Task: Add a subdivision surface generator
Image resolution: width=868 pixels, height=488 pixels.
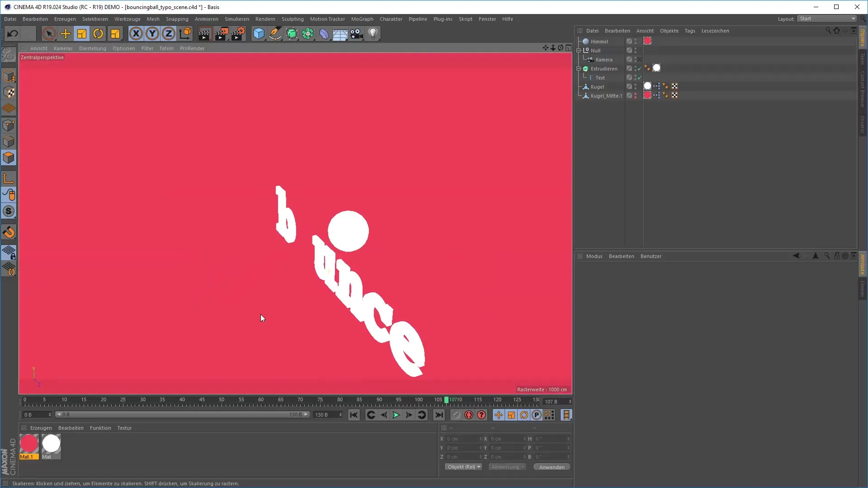Action: click(292, 33)
